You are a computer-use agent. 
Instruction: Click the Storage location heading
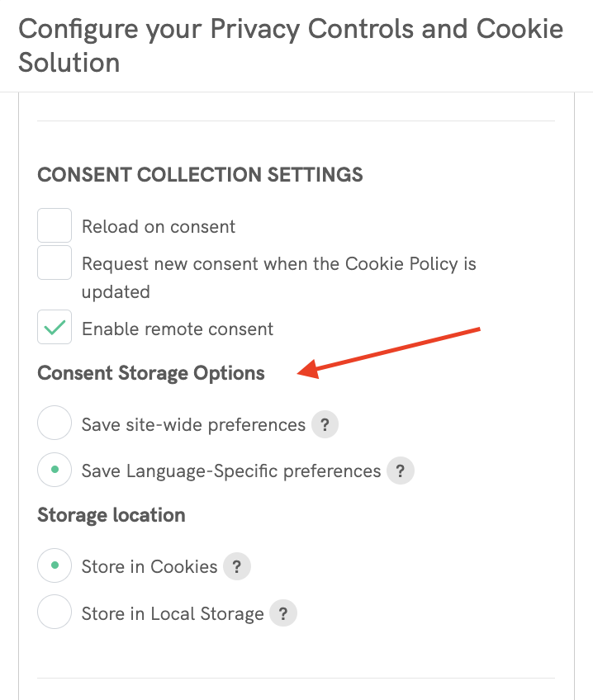point(111,514)
